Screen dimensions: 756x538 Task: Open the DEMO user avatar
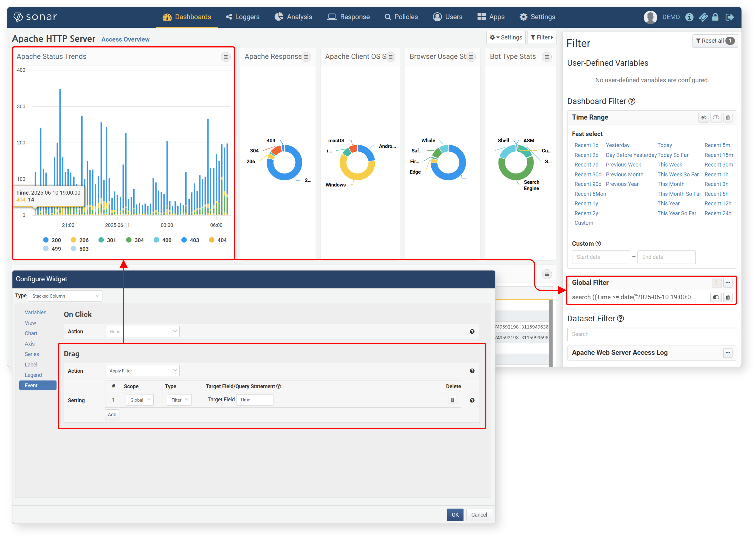[x=650, y=17]
